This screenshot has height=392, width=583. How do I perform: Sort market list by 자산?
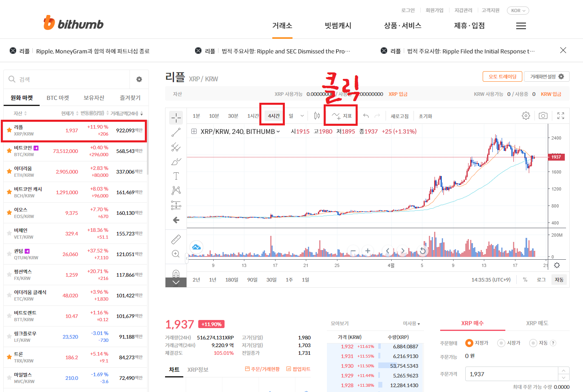[20, 114]
